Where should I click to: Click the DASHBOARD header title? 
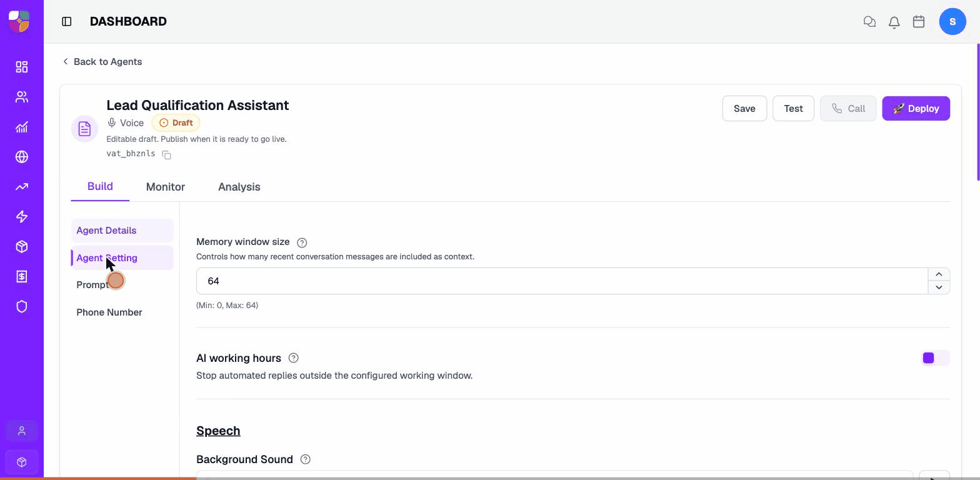coord(128,21)
